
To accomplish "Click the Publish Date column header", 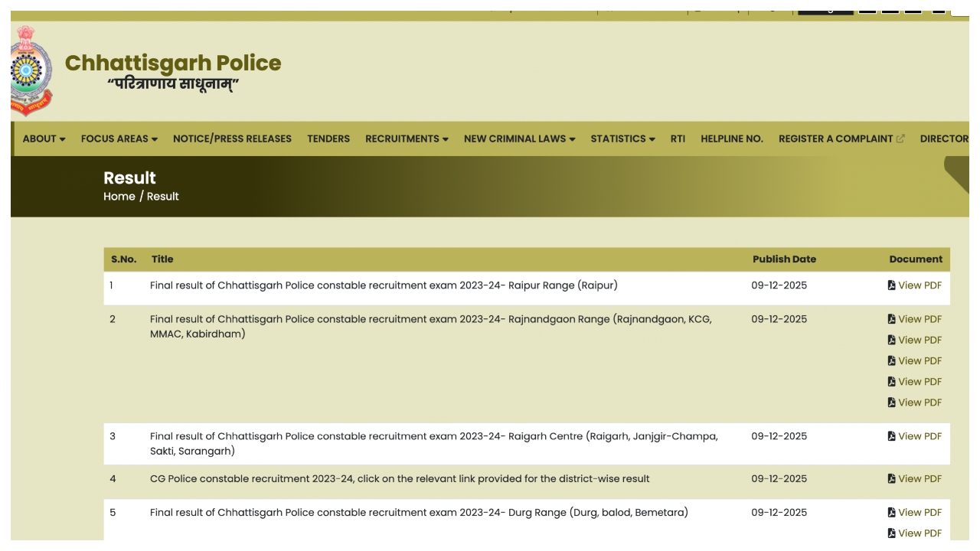I will point(784,259).
